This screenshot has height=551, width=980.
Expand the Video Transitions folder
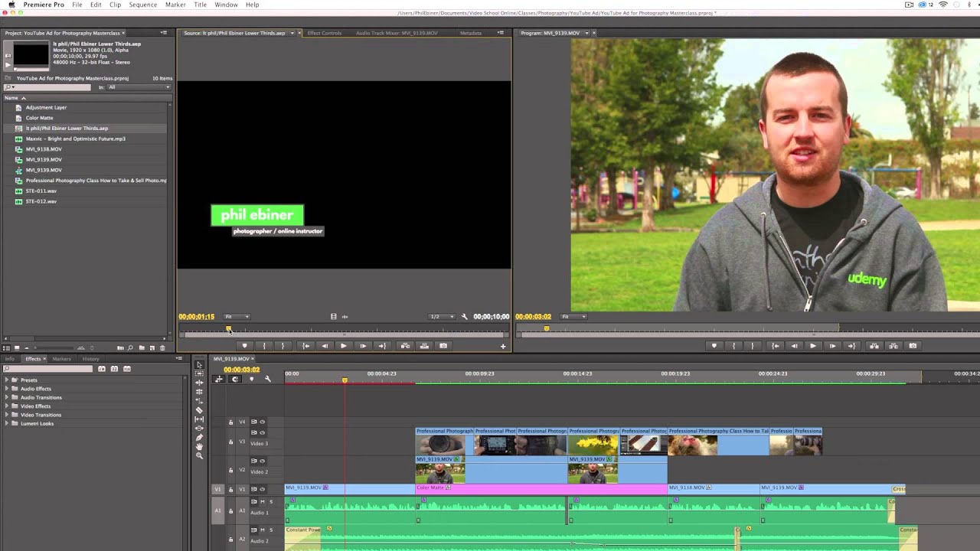coord(7,415)
